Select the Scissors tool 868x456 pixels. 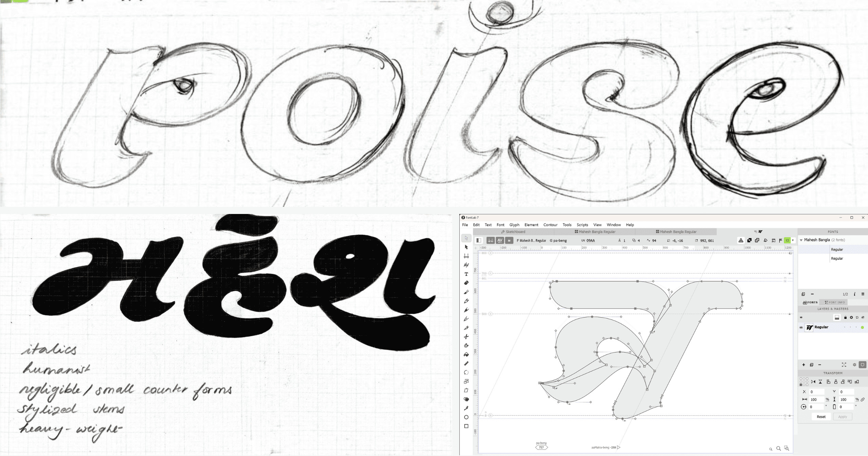(x=466, y=337)
